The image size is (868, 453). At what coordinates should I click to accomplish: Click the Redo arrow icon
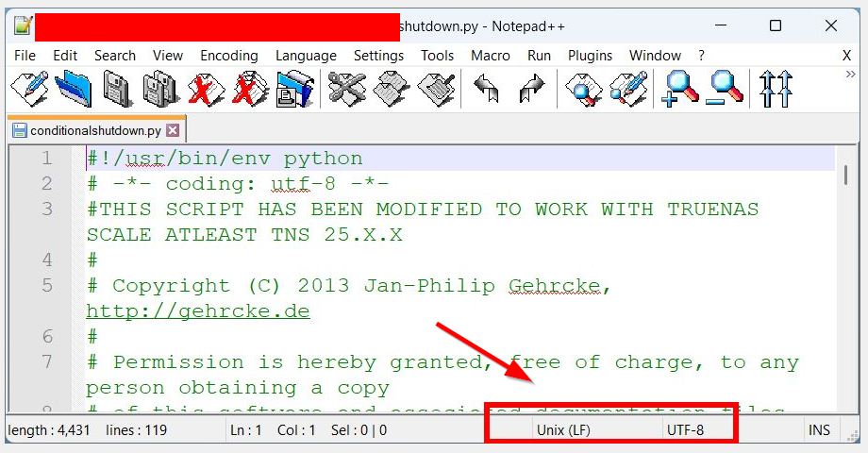[x=532, y=90]
